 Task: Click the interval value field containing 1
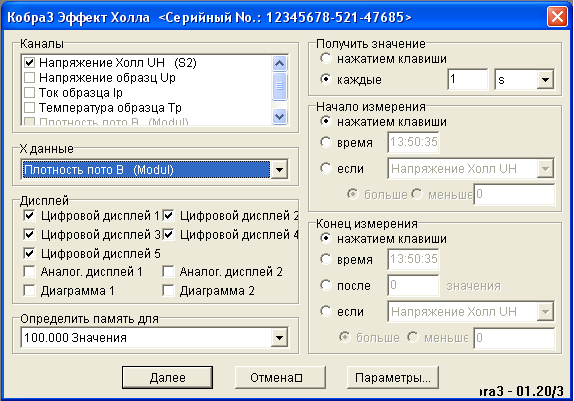[467, 79]
